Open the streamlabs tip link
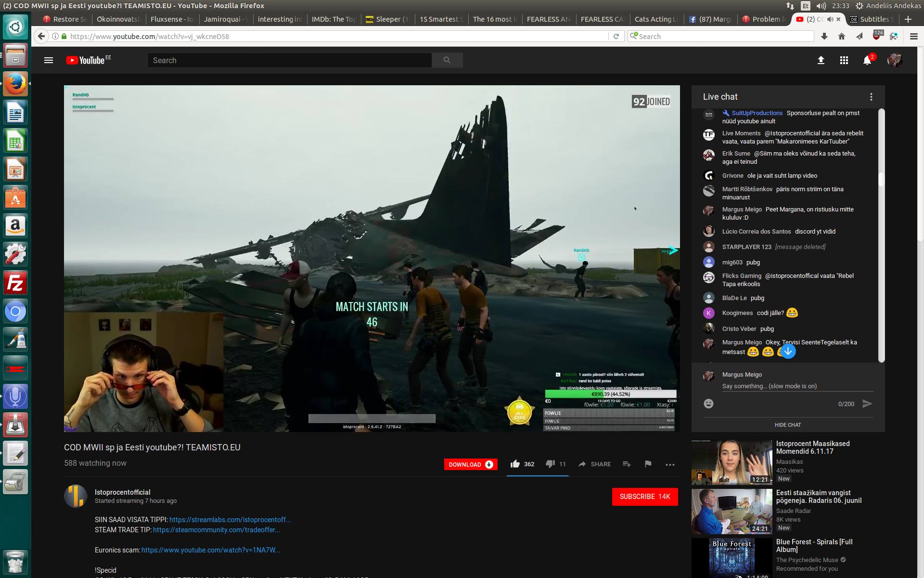The width and height of the screenshot is (924, 578). [230, 520]
